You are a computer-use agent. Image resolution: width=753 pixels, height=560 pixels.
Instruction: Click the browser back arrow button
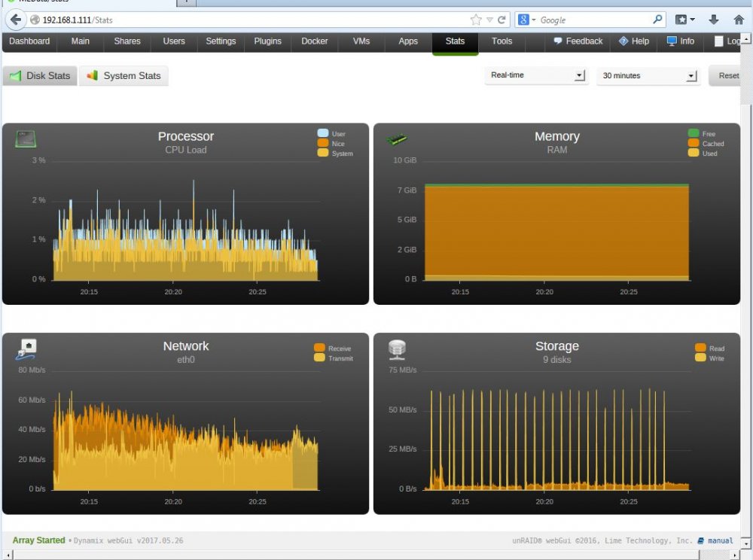16,20
